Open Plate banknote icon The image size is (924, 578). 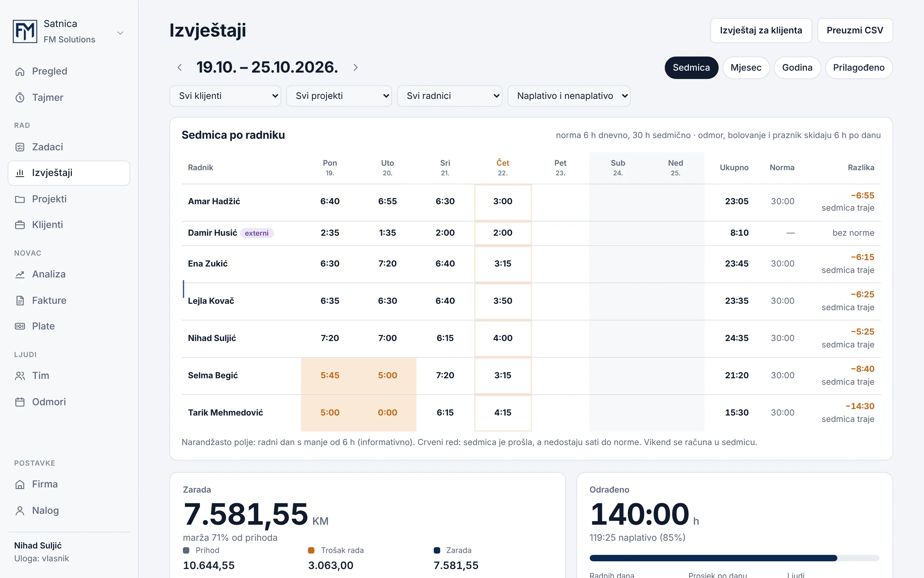coord(20,327)
